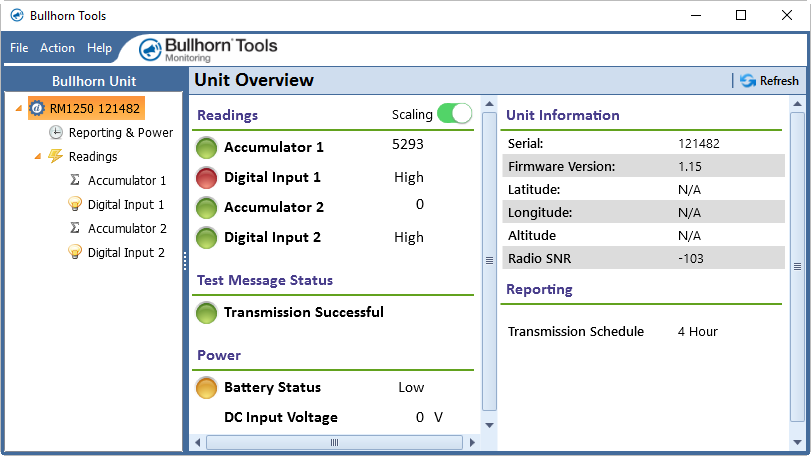Click the green Transmission Successful indicator
Image resolution: width=811 pixels, height=456 pixels.
point(206,313)
